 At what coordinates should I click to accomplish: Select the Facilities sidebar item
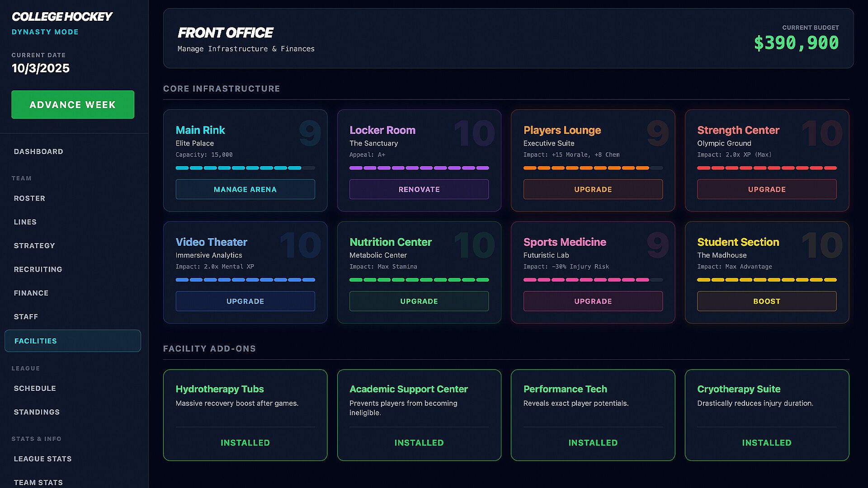(72, 341)
